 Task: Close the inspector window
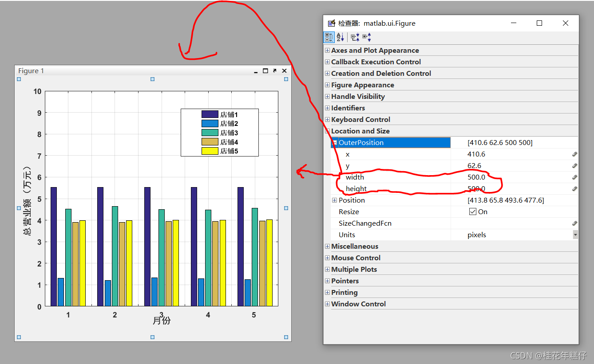pyautogui.click(x=566, y=23)
